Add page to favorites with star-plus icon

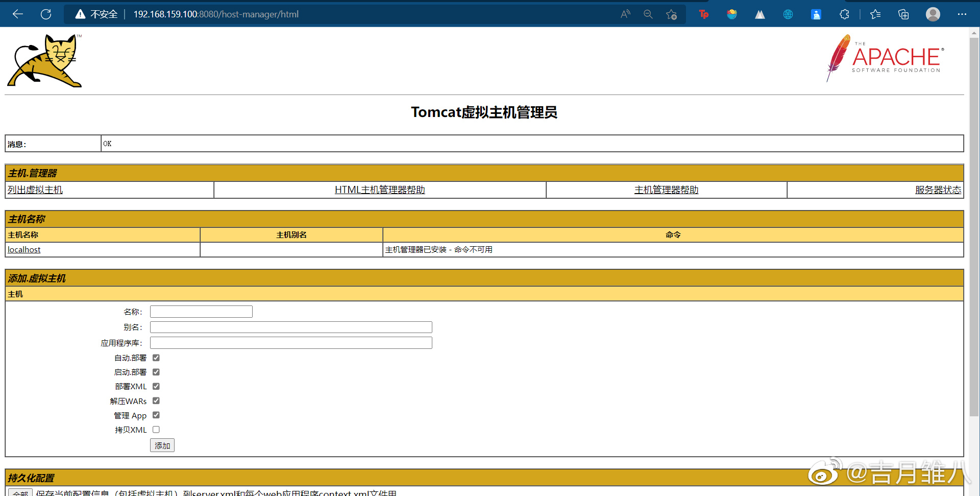[x=672, y=14]
